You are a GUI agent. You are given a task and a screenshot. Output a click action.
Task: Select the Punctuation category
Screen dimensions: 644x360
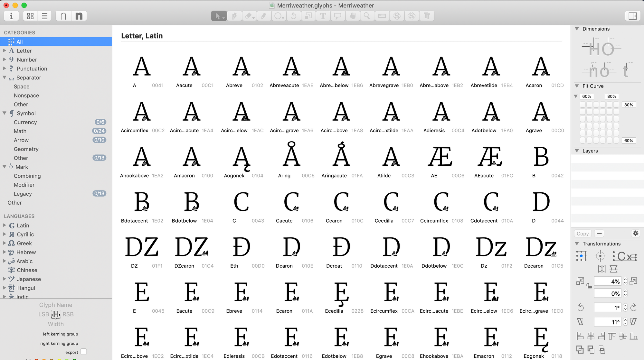click(32, 69)
